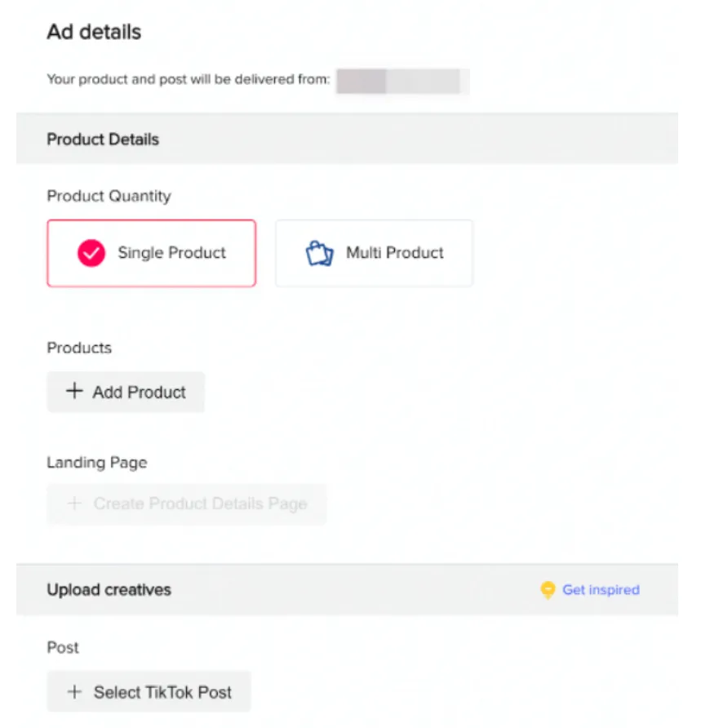The width and height of the screenshot is (701, 728).
Task: Click the Create Product Details Page button
Action: (187, 504)
